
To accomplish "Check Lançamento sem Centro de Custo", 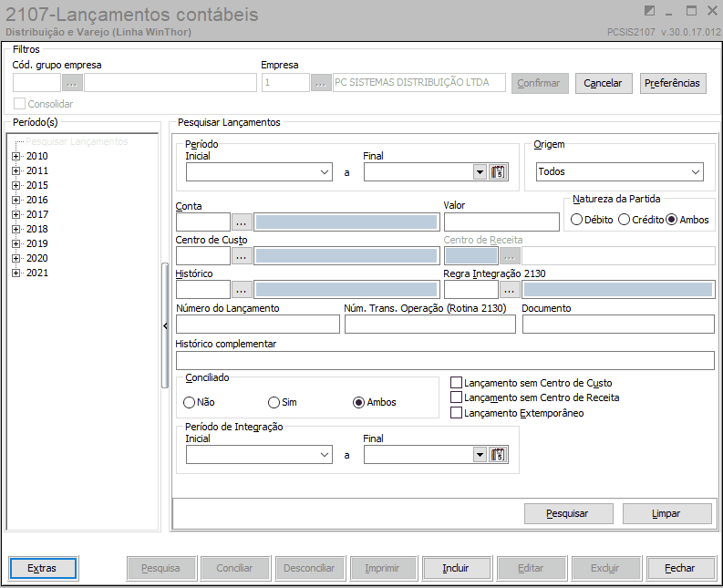I will coord(456,382).
